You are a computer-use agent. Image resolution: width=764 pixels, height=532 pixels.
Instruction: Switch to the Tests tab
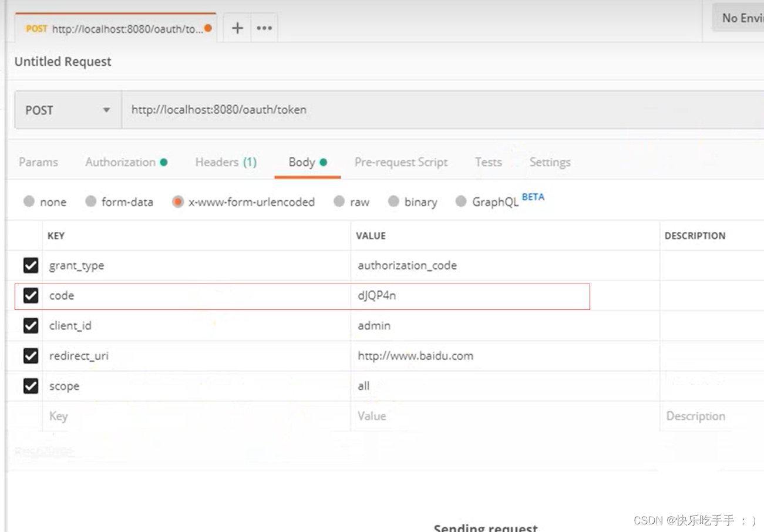pyautogui.click(x=488, y=162)
